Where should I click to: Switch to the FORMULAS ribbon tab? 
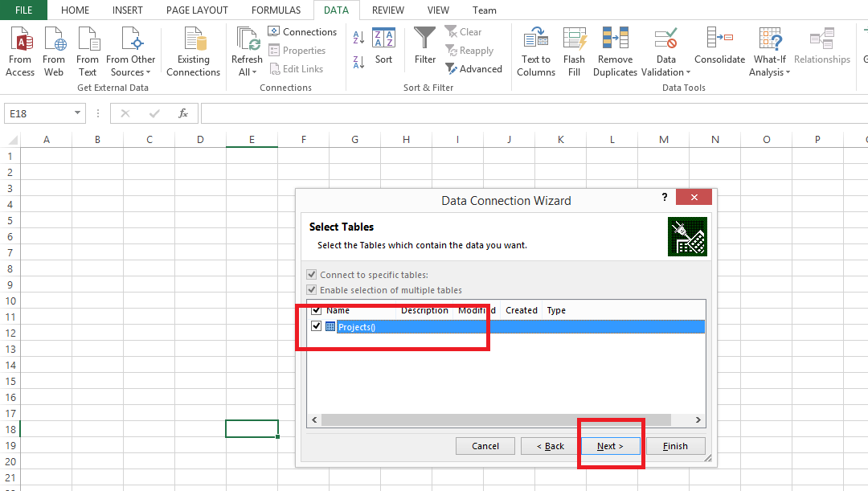[276, 10]
